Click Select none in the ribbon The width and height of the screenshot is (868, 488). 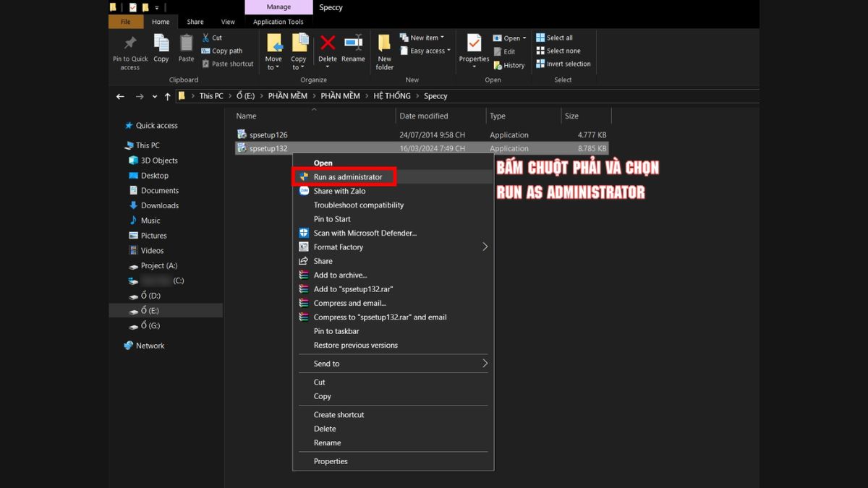click(x=558, y=51)
